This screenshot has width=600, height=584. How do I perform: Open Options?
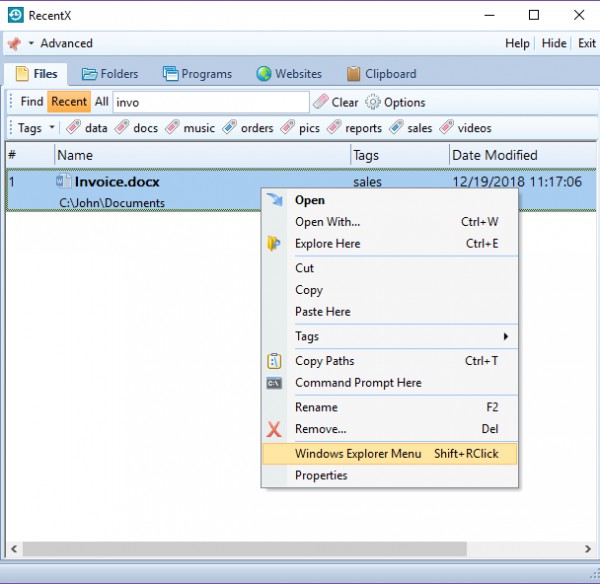pos(404,102)
